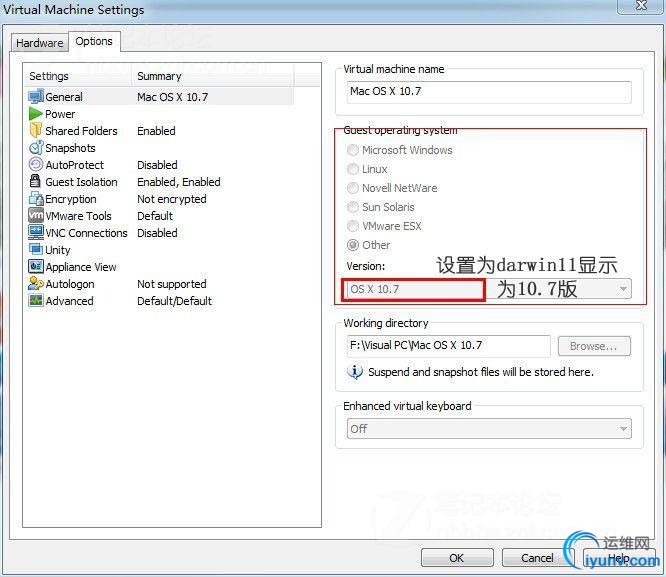Switch to the Hardware tab

[x=40, y=43]
